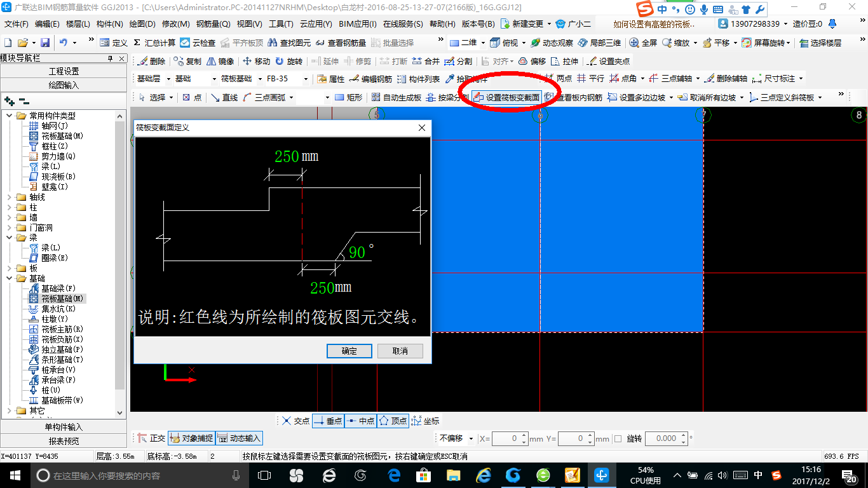The image size is (868, 488).
Task: Collapse the 常用构件类型 tree node
Action: pos(10,116)
